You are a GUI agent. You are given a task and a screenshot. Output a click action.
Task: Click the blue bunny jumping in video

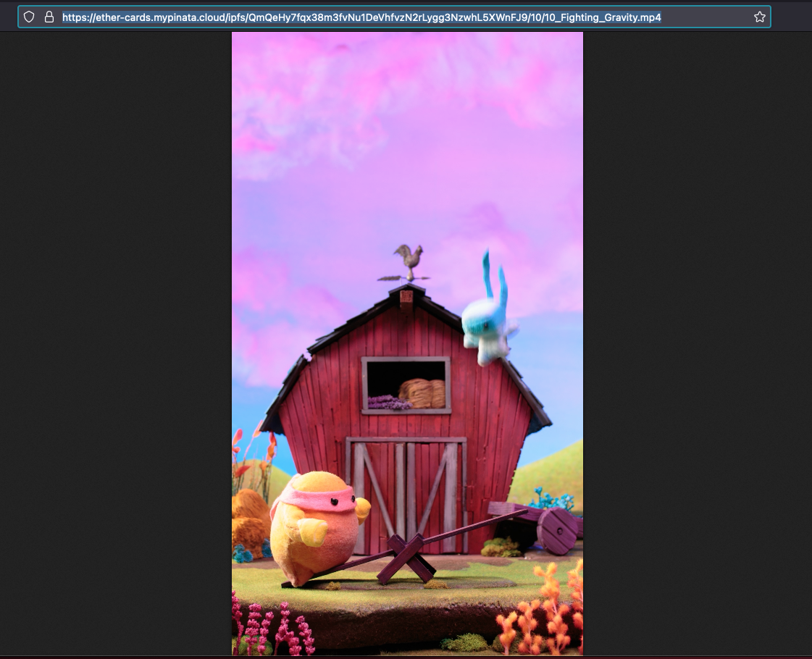488,326
